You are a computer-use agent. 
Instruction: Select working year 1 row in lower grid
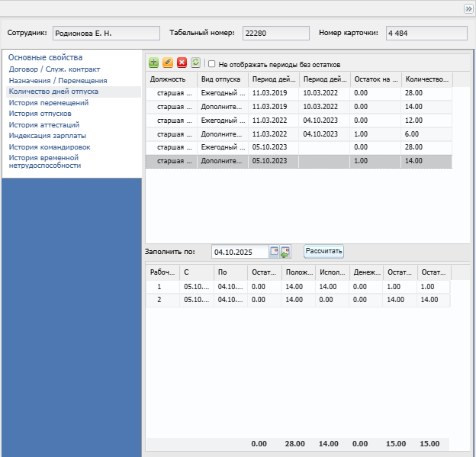tap(297, 287)
